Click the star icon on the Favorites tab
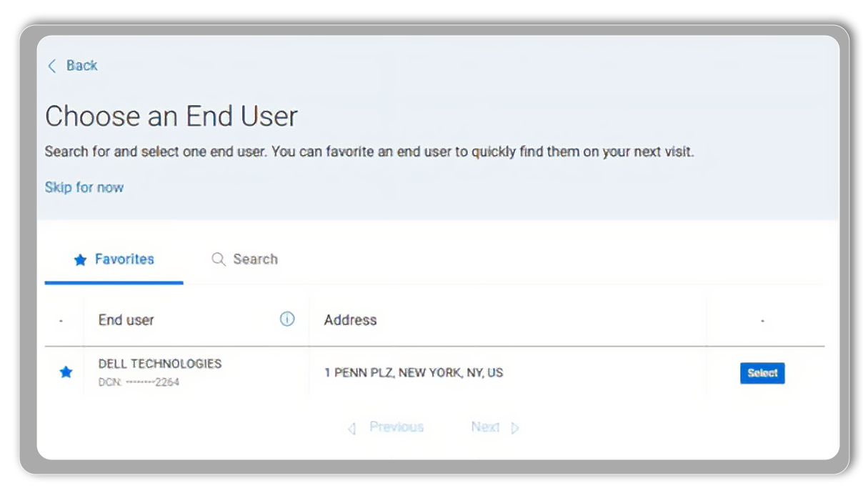The height and width of the screenshot is (493, 868). (x=80, y=259)
